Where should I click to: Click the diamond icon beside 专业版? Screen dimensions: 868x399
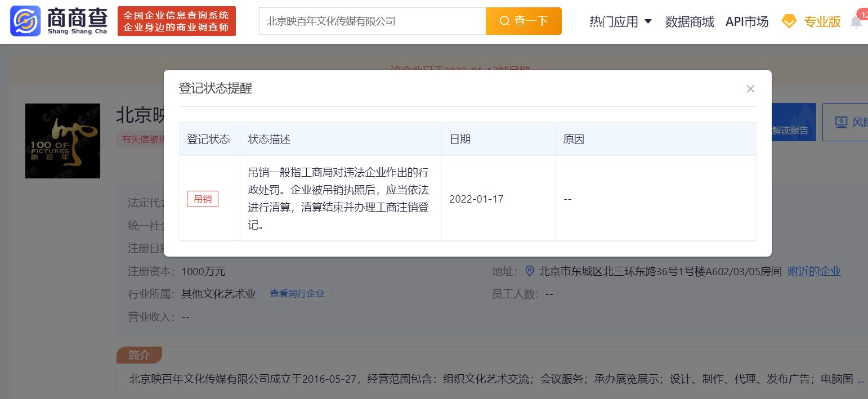pyautogui.click(x=789, y=22)
